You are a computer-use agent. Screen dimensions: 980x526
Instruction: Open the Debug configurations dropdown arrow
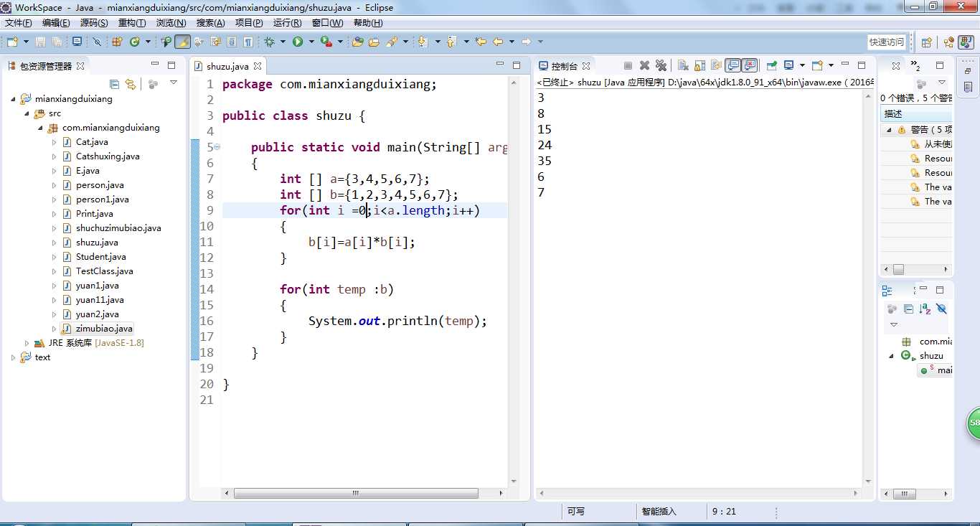283,42
